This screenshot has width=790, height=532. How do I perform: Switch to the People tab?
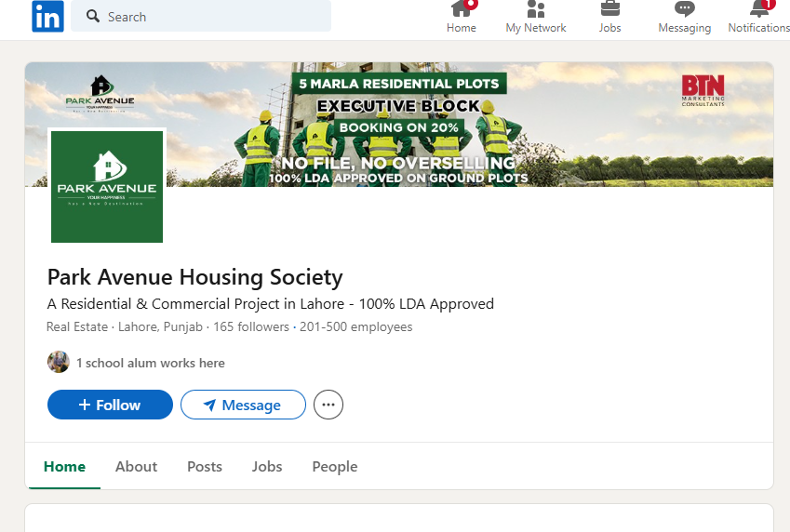pyautogui.click(x=335, y=466)
